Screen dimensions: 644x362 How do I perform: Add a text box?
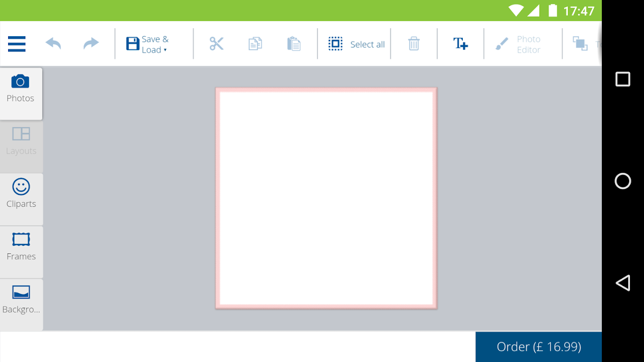(x=461, y=44)
